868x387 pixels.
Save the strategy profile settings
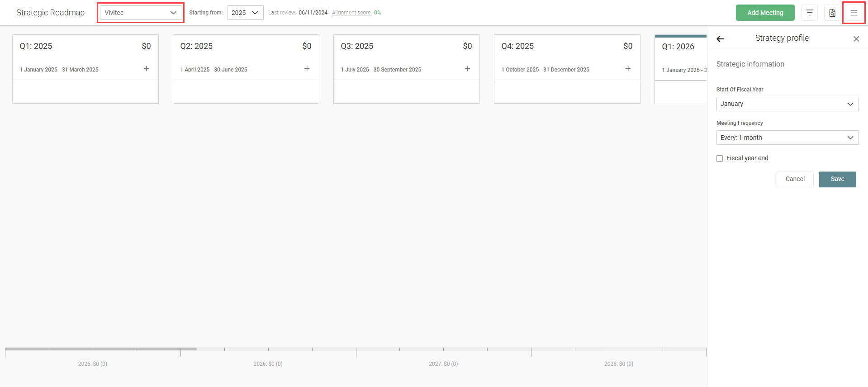point(837,179)
